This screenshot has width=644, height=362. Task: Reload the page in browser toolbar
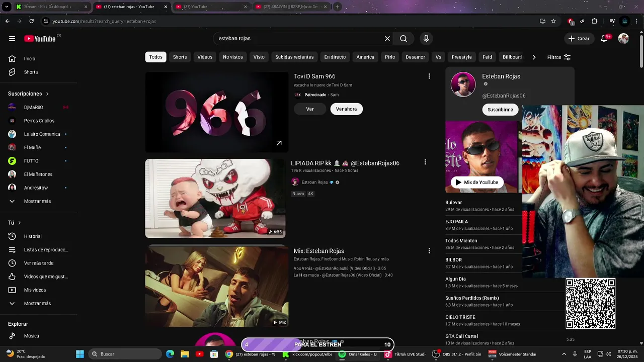(32, 21)
